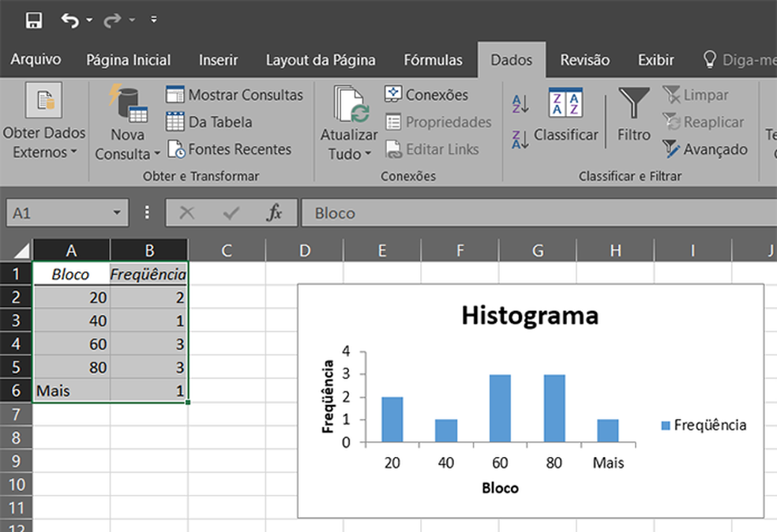Open the Avançado filter

click(x=704, y=149)
